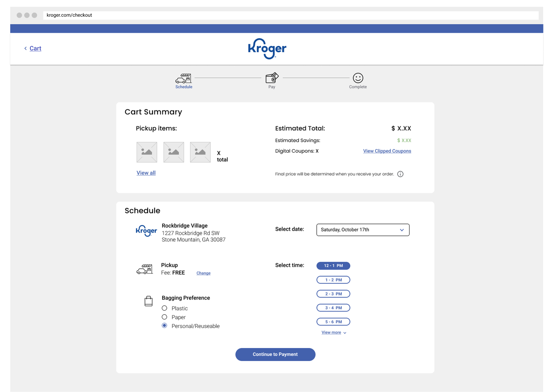
Task: Select the Pay step wallet icon
Action: [272, 78]
